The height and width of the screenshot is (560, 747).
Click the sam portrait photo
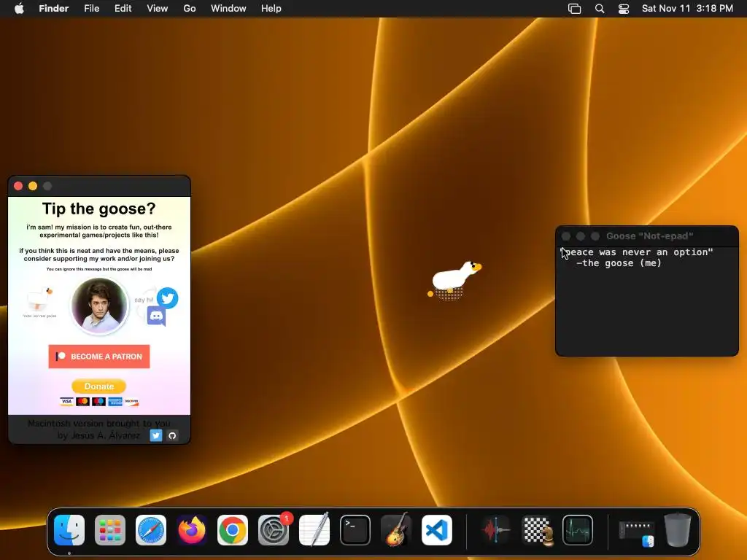click(99, 306)
